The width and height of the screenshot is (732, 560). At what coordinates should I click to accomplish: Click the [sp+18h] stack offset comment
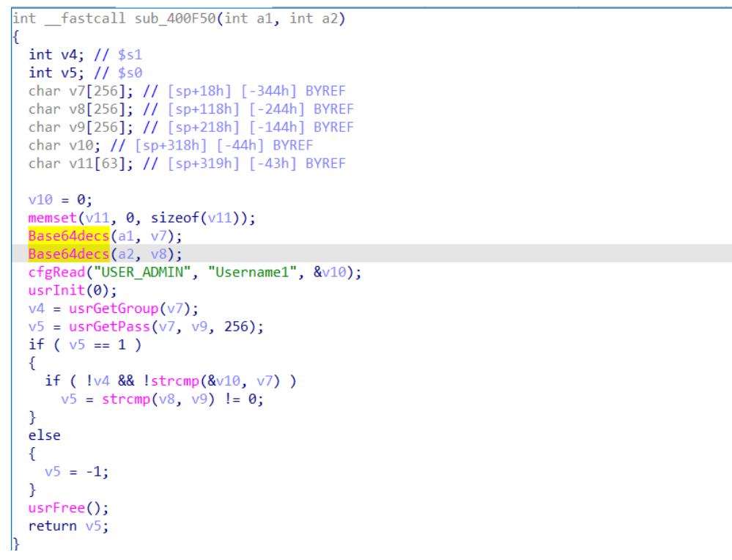pyautogui.click(x=199, y=91)
